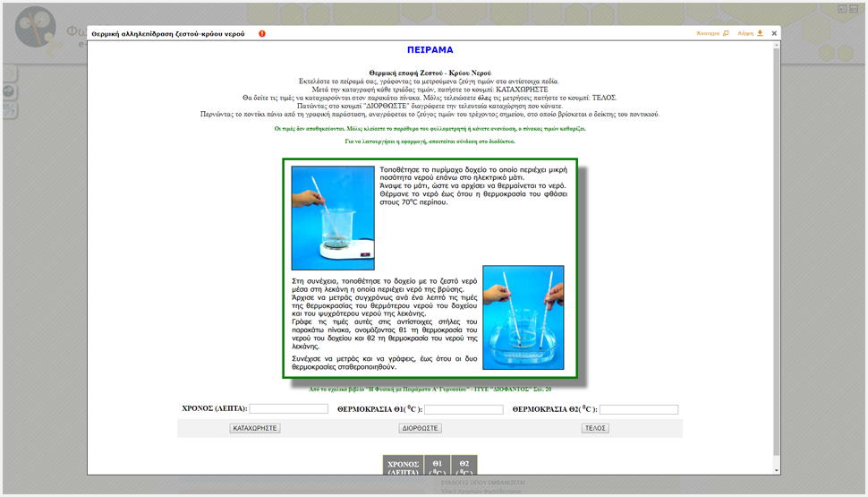The image size is (868, 497).
Task: Click the mail and question mark sidebar icon
Action: click(10, 110)
